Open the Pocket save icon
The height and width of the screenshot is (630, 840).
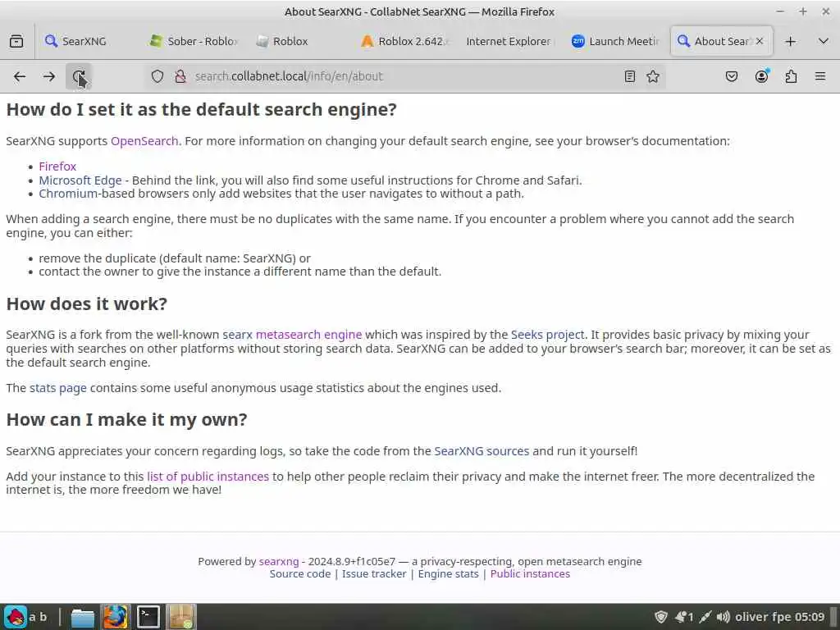(731, 76)
